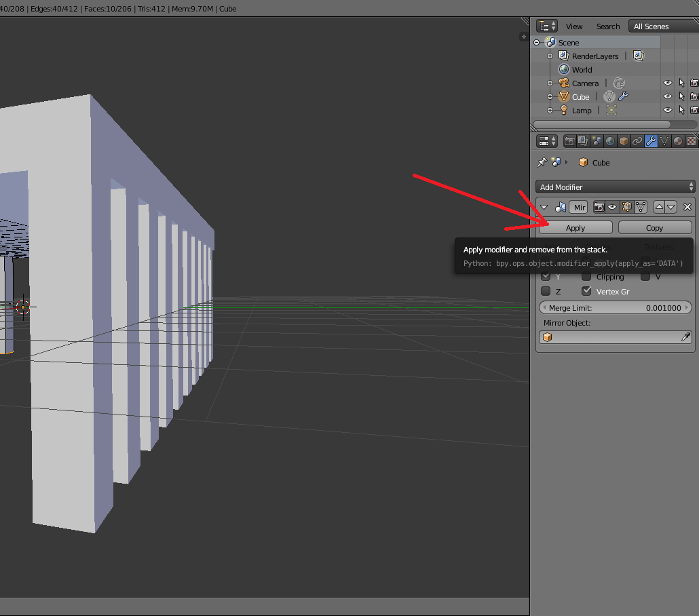Expand the Camera tree item
The height and width of the screenshot is (616, 699).
tap(550, 83)
